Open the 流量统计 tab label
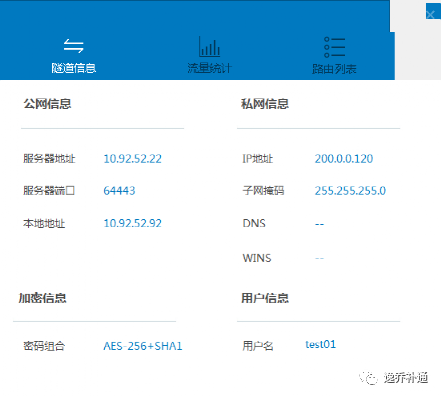This screenshot has height=397, width=441. click(x=209, y=68)
